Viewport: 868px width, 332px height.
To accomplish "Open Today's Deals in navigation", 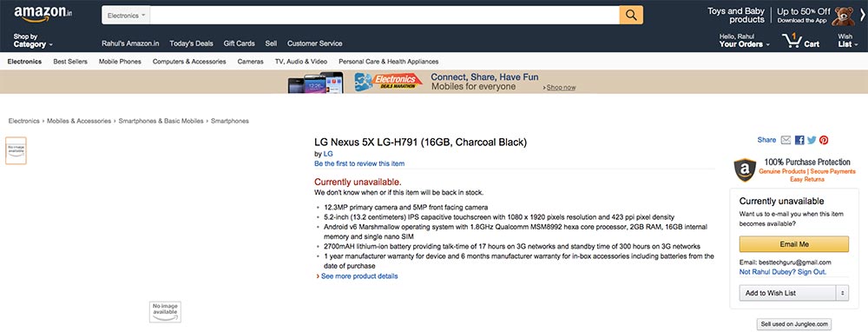I will pos(192,43).
